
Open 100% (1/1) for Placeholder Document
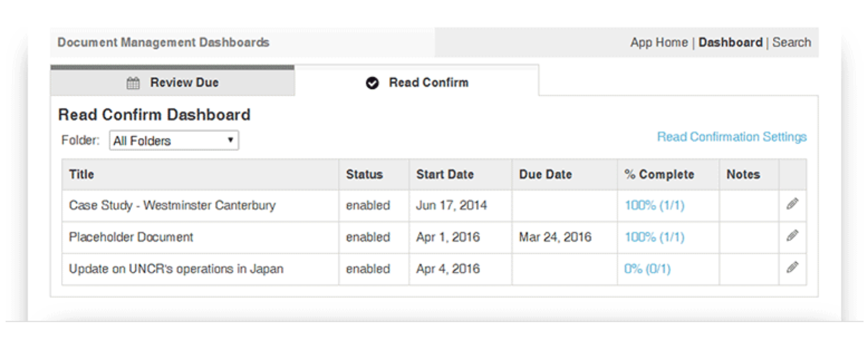[x=654, y=237]
